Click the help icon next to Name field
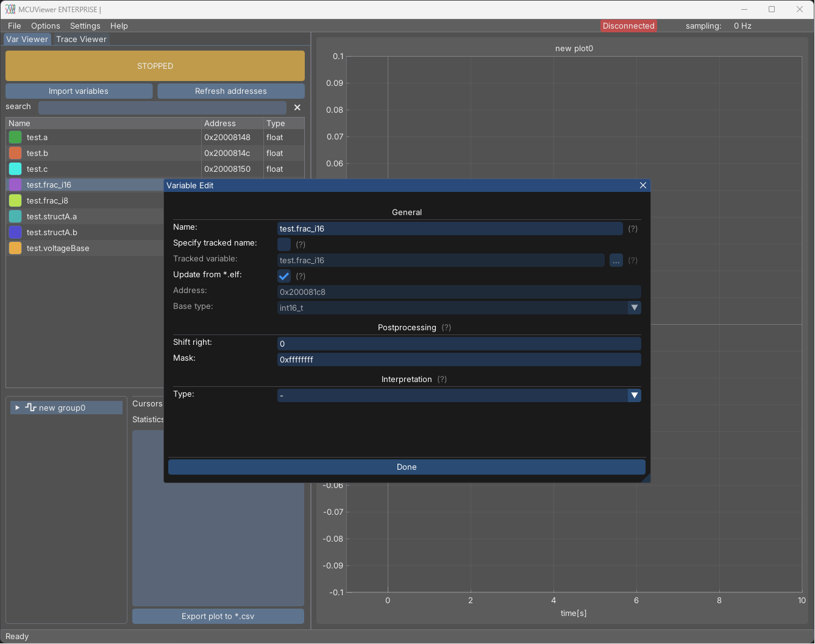The width and height of the screenshot is (815, 644). coord(633,228)
